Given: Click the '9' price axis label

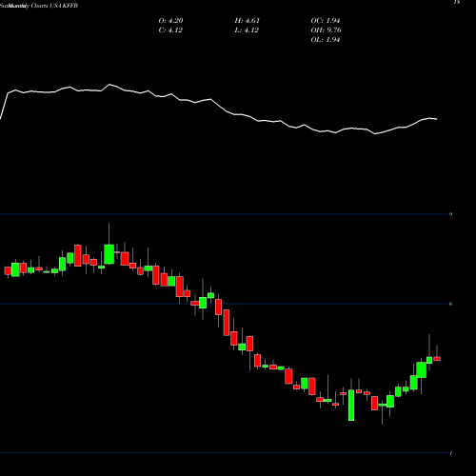Looking at the screenshot, I should (x=450, y=214).
